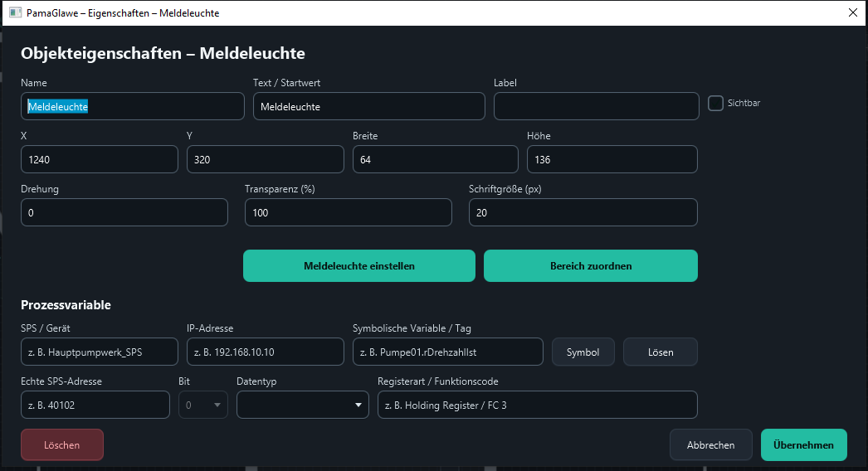Screen dimensions: 868x471
Task: Click Übernehmen to apply changes
Action: click(804, 445)
